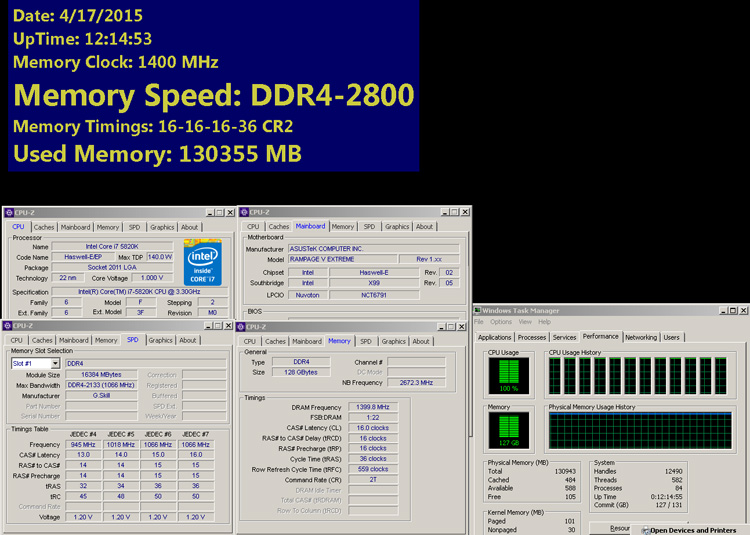
Task: Select Mainboard tab in the Memory window
Action: coord(307,341)
